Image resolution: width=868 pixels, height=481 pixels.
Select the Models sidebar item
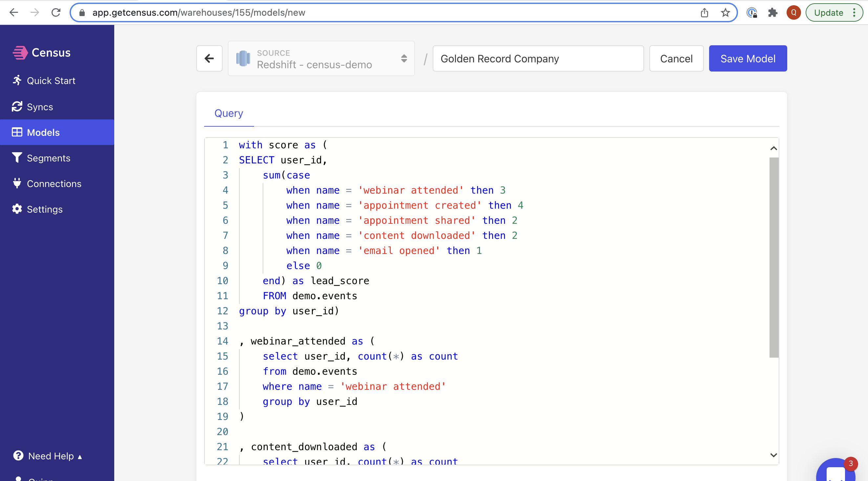click(43, 132)
